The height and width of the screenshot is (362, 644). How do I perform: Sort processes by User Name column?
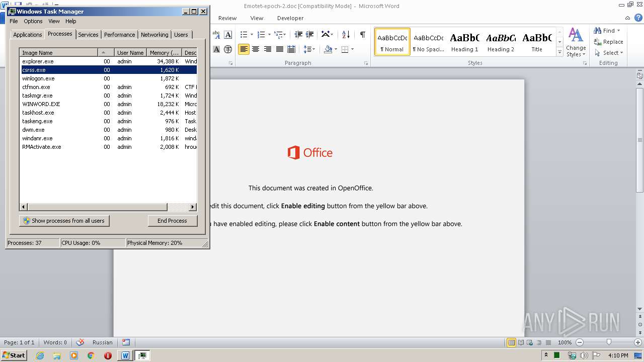click(130, 53)
